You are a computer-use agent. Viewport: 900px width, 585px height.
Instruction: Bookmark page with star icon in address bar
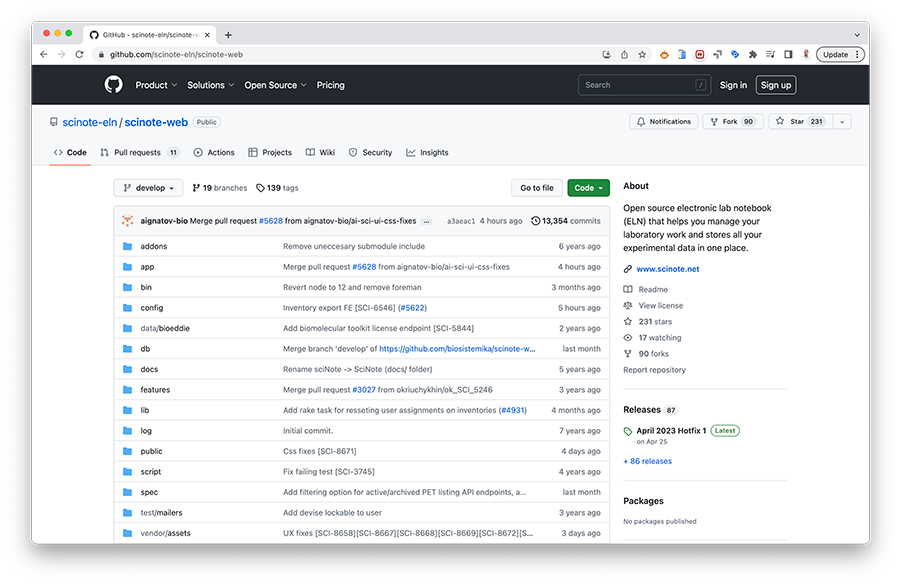(x=642, y=54)
